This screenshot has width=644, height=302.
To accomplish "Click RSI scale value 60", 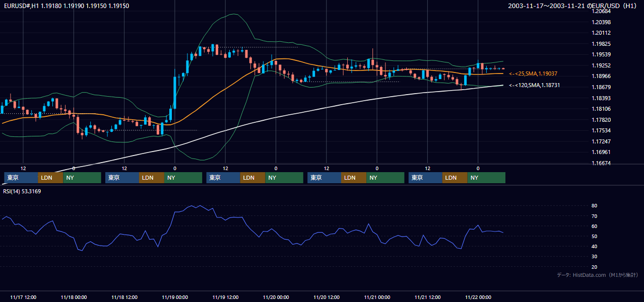I will pyautogui.click(x=595, y=226).
